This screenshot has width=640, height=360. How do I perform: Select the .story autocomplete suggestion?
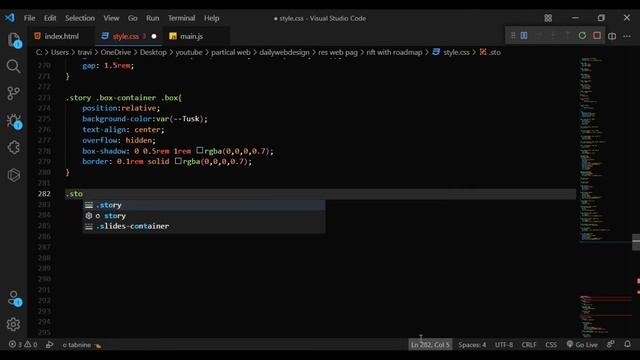point(204,205)
